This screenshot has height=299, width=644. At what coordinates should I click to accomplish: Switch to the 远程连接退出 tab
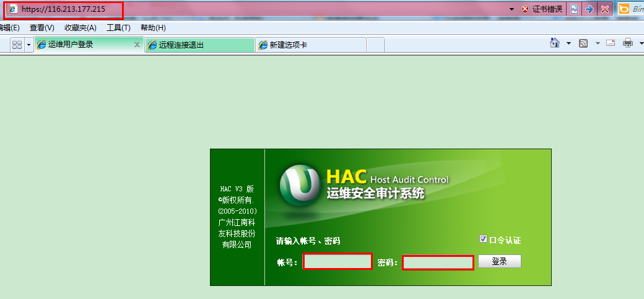200,45
